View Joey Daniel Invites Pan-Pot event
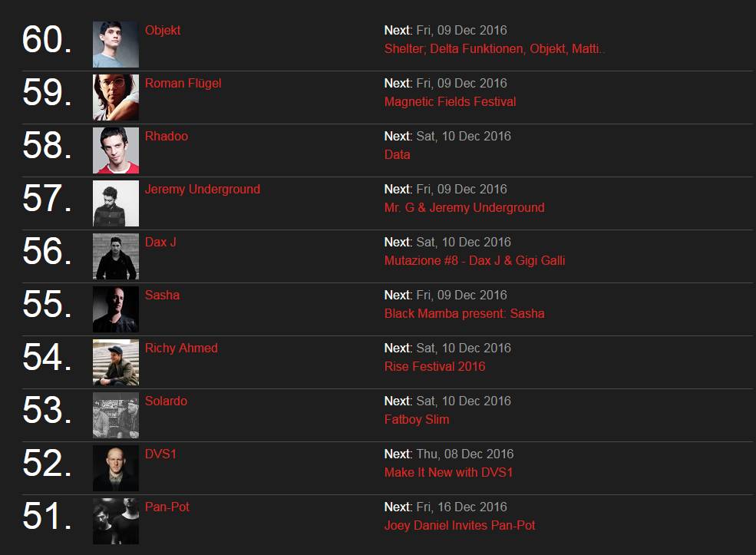This screenshot has width=756, height=555. click(460, 526)
